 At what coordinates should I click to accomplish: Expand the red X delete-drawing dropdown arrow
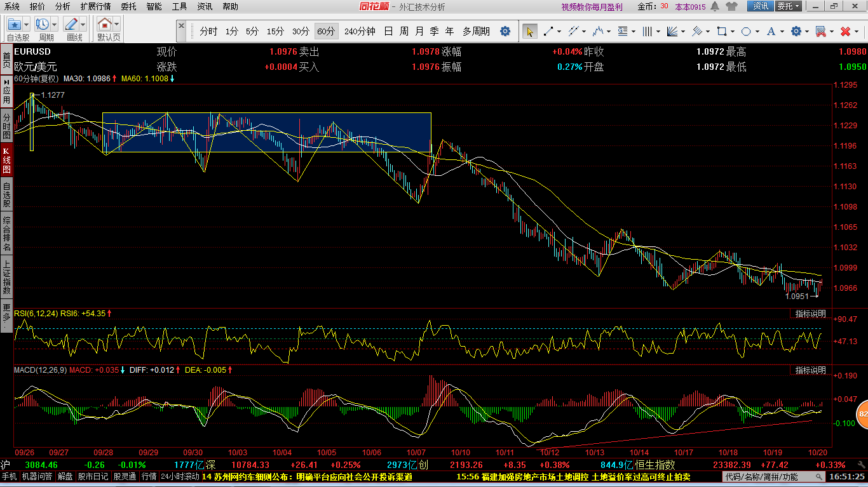pos(857,31)
